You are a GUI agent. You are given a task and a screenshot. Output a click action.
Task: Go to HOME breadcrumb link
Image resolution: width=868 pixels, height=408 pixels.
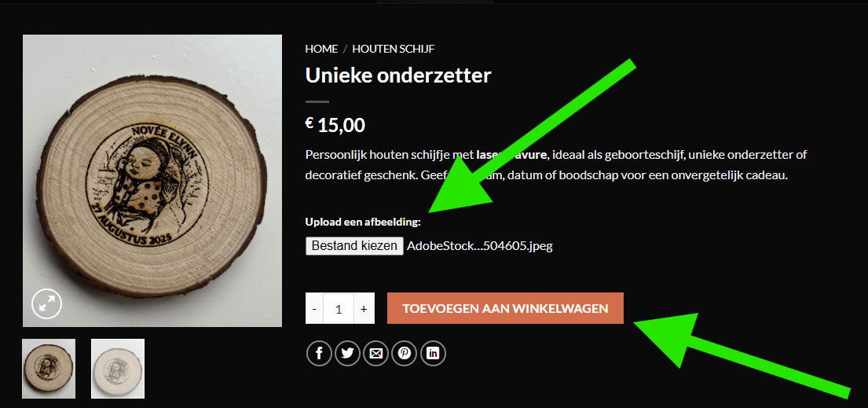[321, 49]
